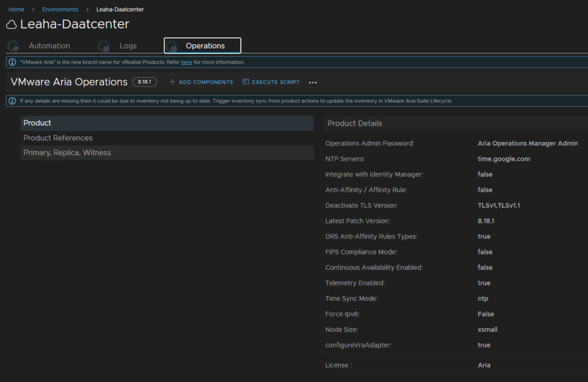Screen dimensions: 588x382
Task: Click the 'ntp' Time Sync Mode value
Action: click(483, 299)
